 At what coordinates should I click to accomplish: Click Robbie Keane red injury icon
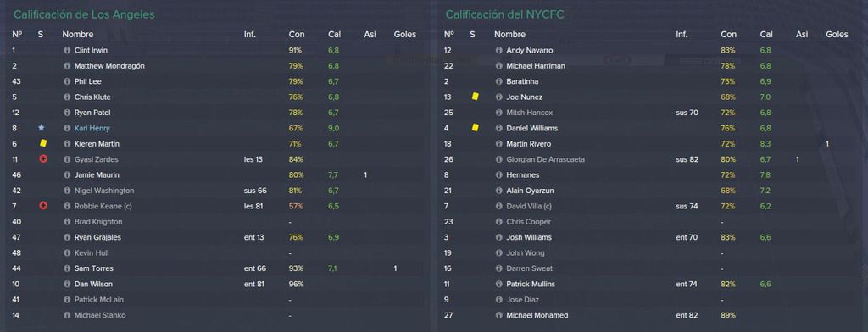[x=43, y=206]
